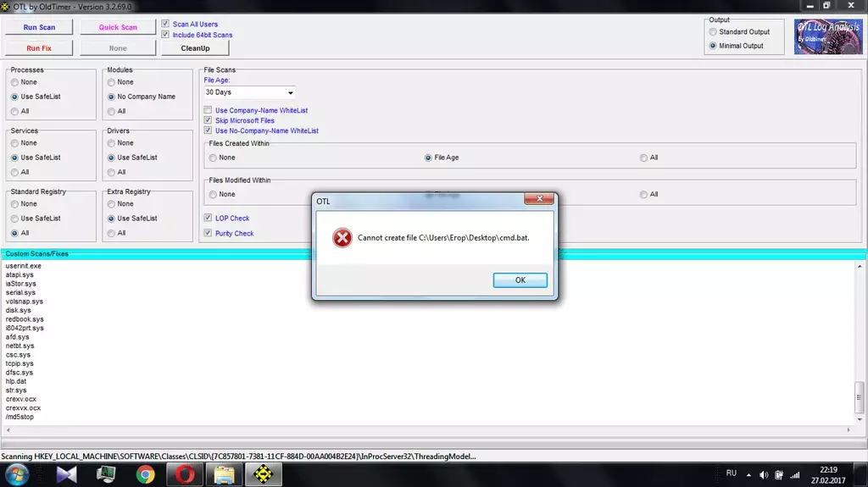Screen dimensions: 868x487
Task: Click the Quick Scan button
Action: [118, 27]
